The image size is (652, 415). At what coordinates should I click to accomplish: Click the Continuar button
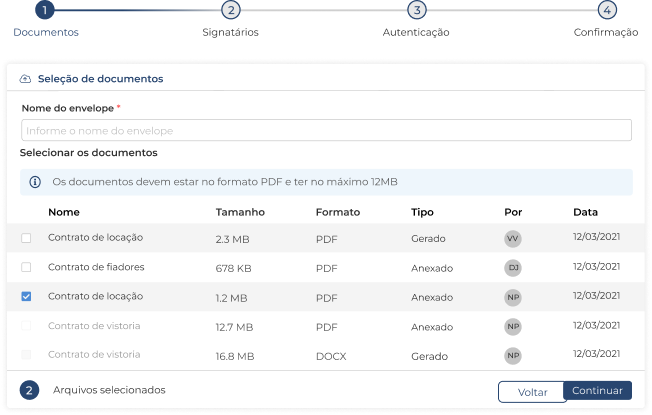tap(598, 390)
